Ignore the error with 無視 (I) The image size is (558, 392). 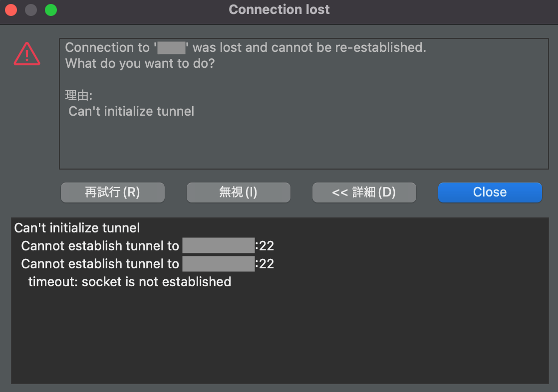(239, 193)
